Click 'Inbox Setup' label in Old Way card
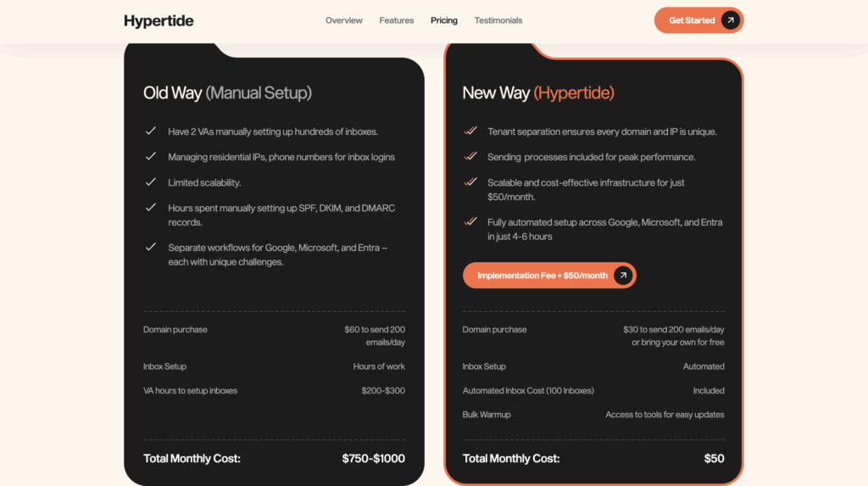The width and height of the screenshot is (868, 486). 164,366
